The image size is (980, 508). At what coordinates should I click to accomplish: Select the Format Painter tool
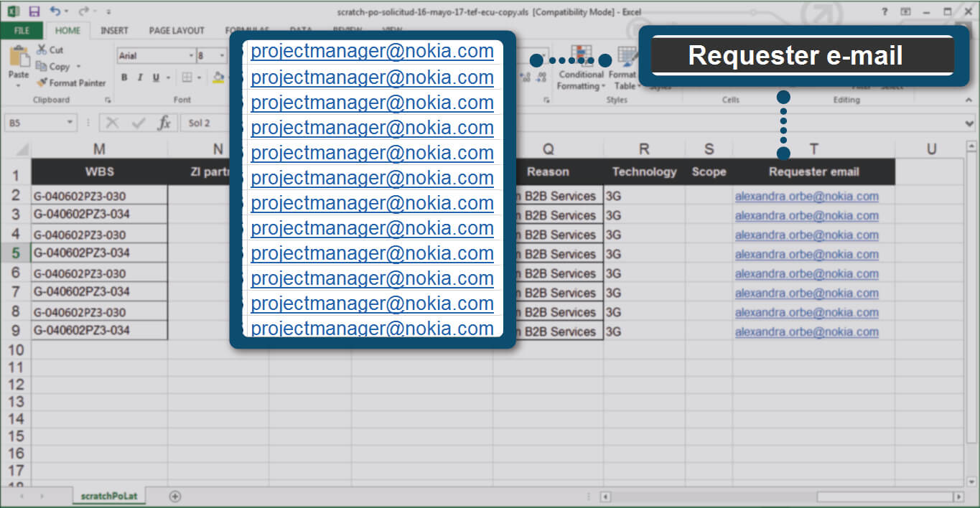71,83
